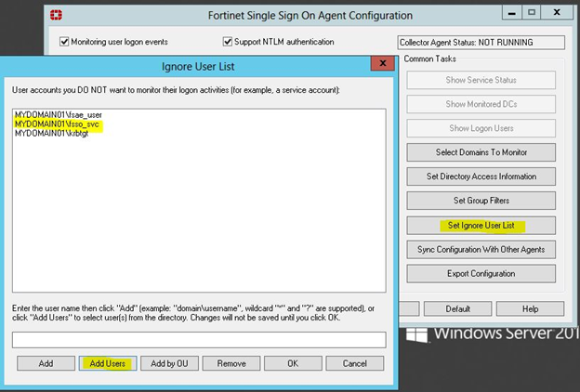Viewport: 580px width, 392px height.
Task: Maximize the Fortinet configuration window
Action: [x=531, y=13]
